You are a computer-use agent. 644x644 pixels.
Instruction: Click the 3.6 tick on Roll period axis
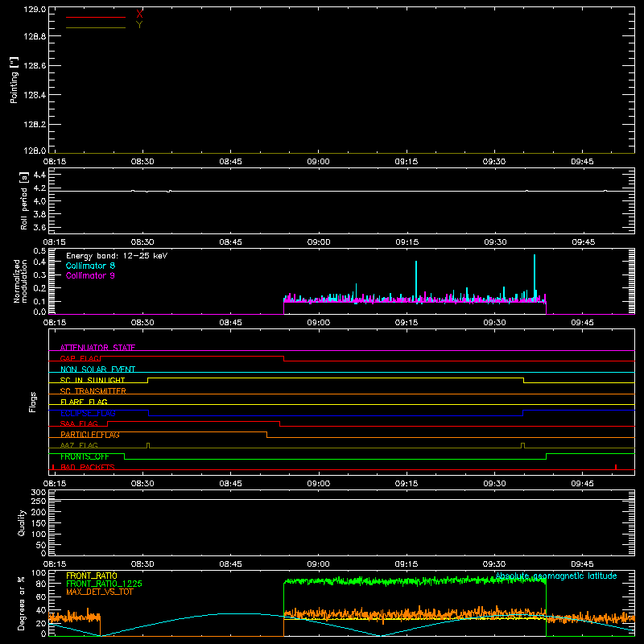(x=39, y=227)
